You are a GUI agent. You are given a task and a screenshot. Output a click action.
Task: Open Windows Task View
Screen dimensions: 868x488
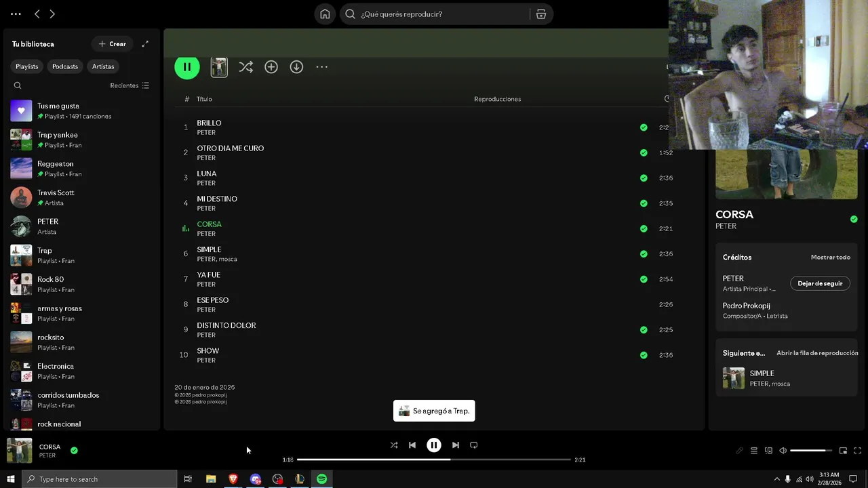coord(188,479)
